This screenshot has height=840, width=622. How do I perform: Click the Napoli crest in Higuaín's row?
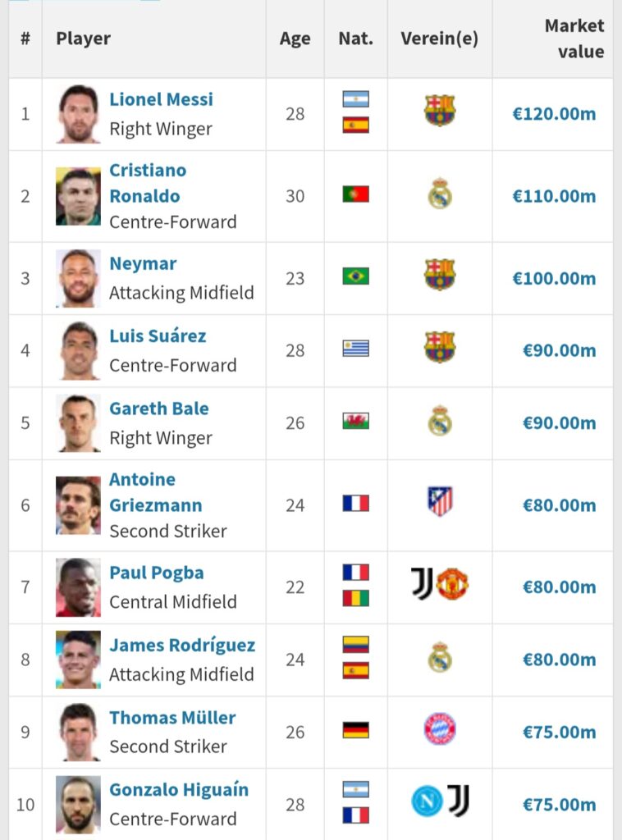pyautogui.click(x=427, y=801)
